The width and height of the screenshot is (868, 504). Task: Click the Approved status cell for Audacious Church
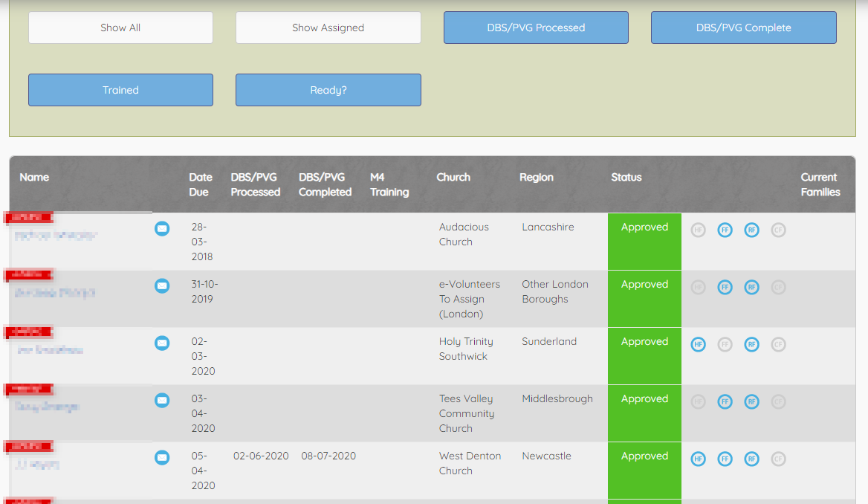click(x=644, y=227)
